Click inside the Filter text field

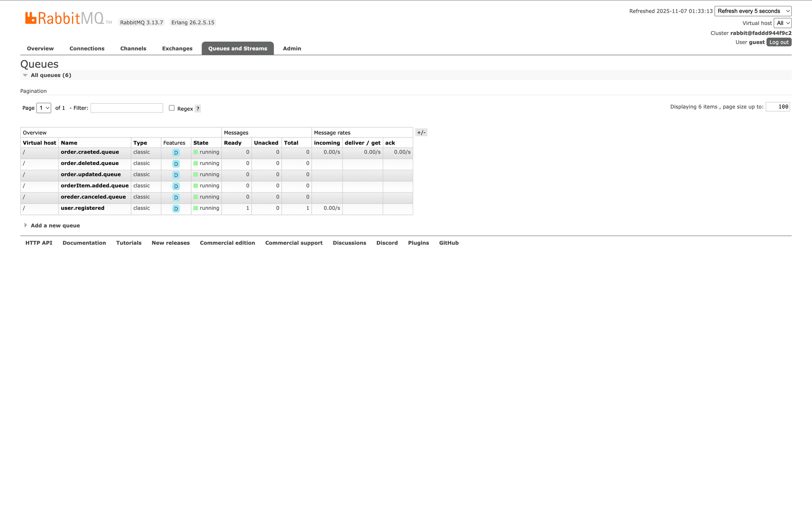126,108
